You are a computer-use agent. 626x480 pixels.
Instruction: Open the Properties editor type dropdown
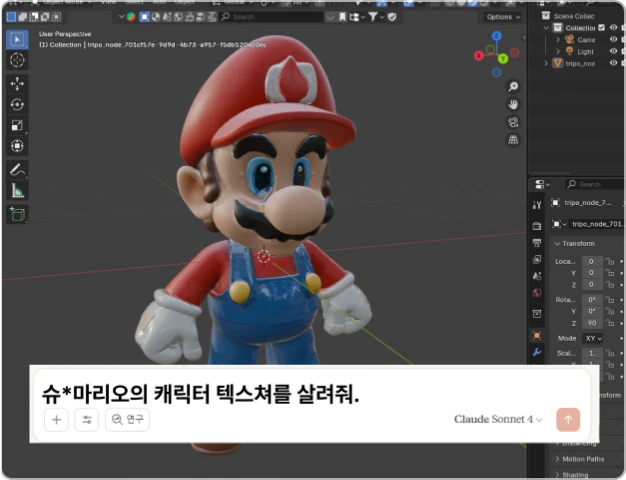[542, 184]
